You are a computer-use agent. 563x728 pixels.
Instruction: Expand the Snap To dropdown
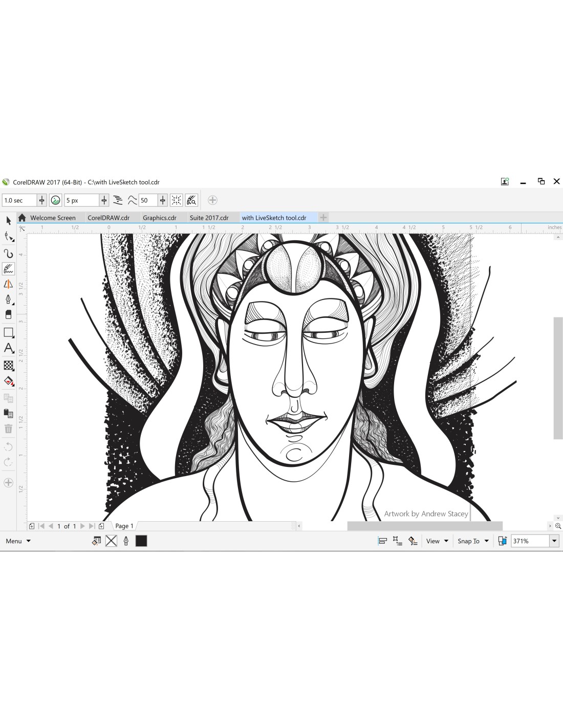[473, 541]
